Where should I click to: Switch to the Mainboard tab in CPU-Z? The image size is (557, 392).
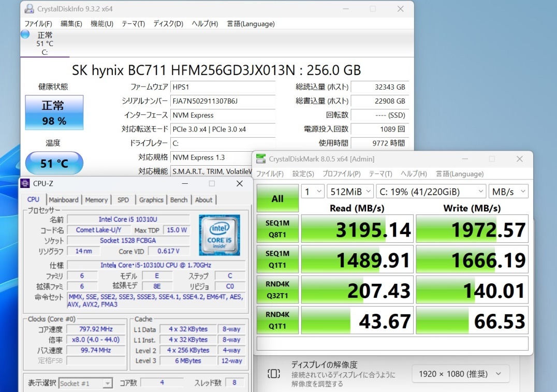coord(64,200)
